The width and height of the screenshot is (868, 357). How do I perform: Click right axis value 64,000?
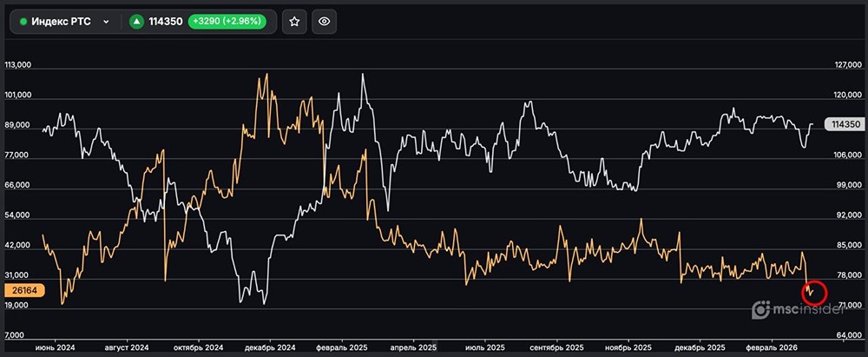850,335
